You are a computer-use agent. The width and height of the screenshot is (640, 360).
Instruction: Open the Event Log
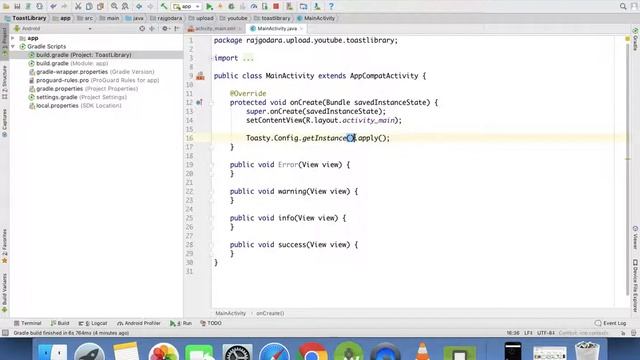pyautogui.click(x=611, y=323)
